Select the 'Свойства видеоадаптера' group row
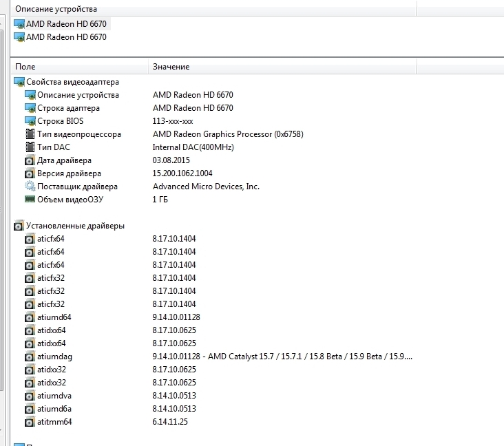 point(72,82)
